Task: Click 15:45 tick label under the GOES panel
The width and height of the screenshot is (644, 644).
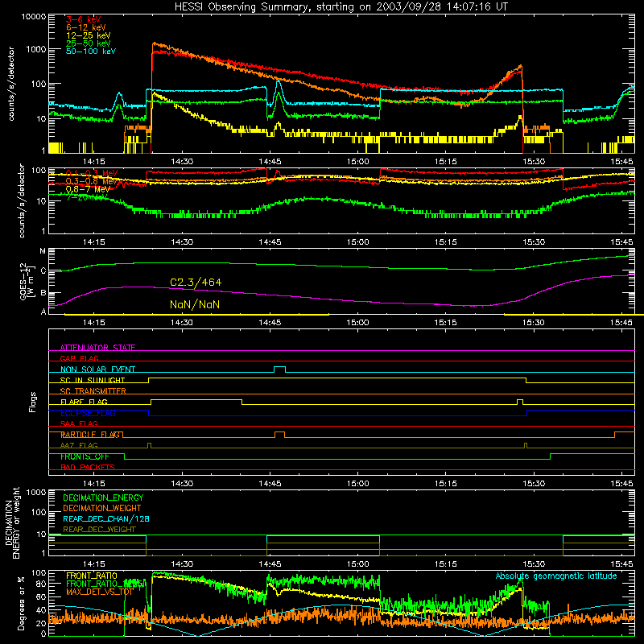Action: click(x=621, y=323)
